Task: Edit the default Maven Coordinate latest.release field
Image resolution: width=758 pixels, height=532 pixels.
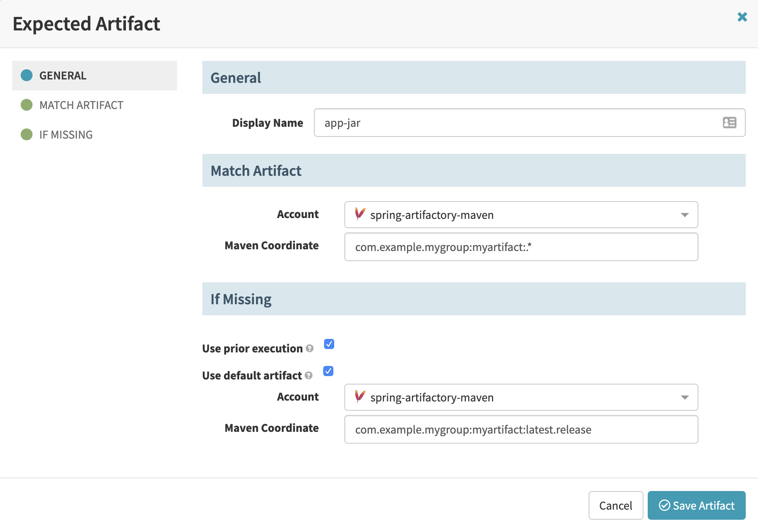Action: coord(521,430)
